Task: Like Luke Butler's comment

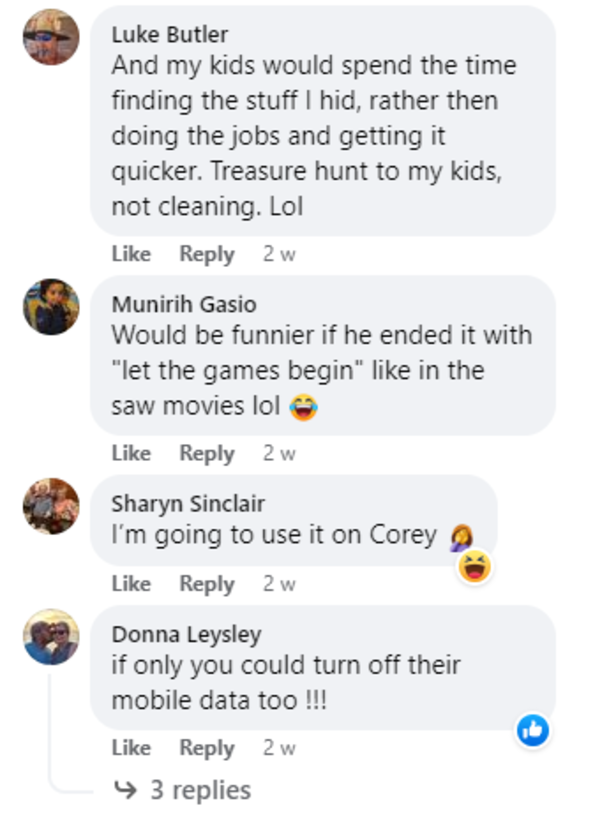Action: (130, 254)
